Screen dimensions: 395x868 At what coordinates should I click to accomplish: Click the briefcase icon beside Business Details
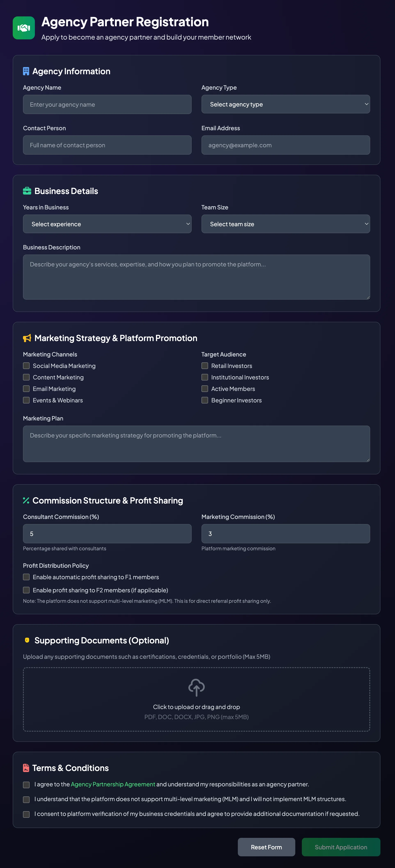27,191
